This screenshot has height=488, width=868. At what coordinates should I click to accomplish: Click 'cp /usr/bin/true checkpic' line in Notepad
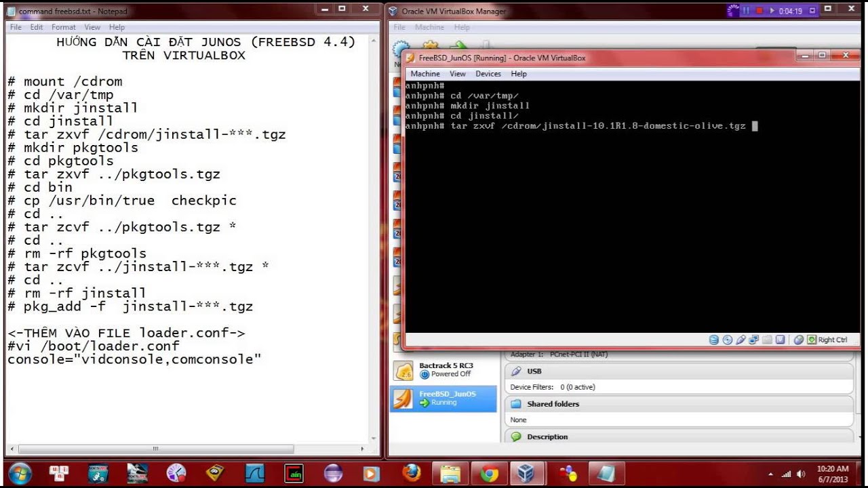click(122, 201)
